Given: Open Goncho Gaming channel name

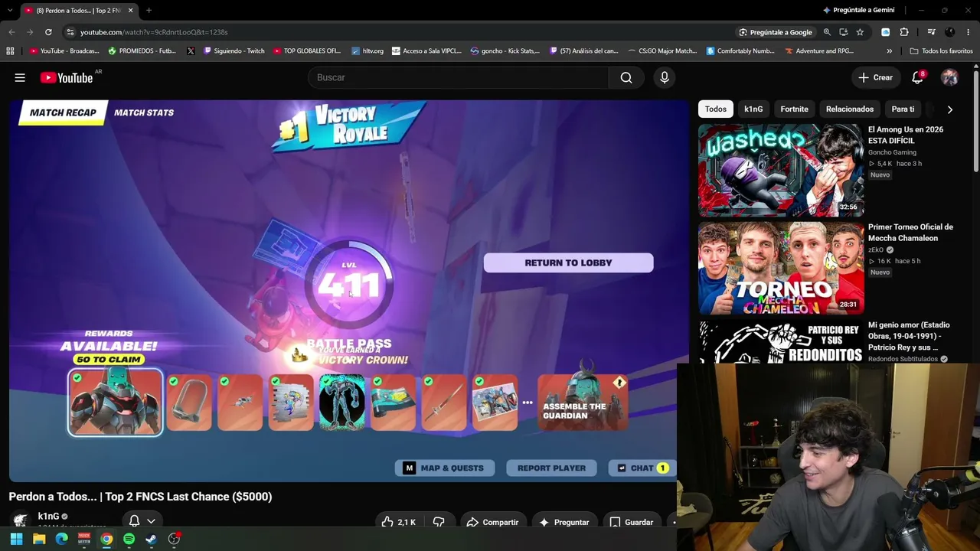Looking at the screenshot, I should (892, 152).
